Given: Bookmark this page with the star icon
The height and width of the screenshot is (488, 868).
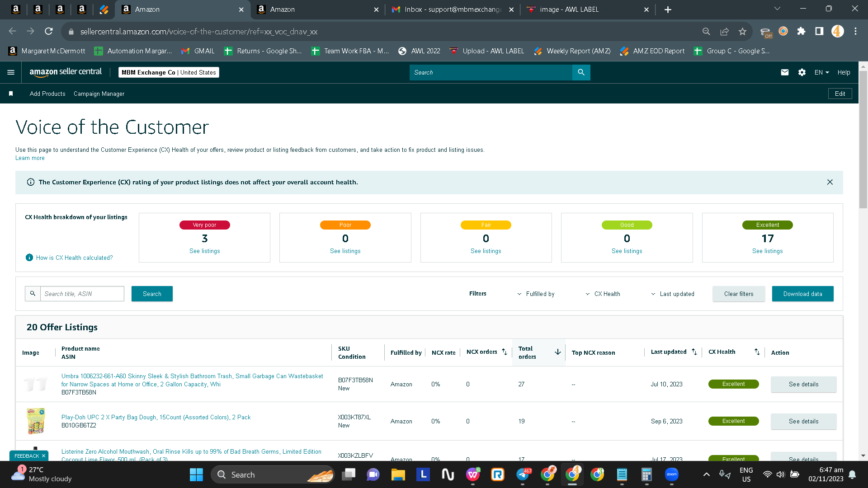Looking at the screenshot, I should point(742,31).
